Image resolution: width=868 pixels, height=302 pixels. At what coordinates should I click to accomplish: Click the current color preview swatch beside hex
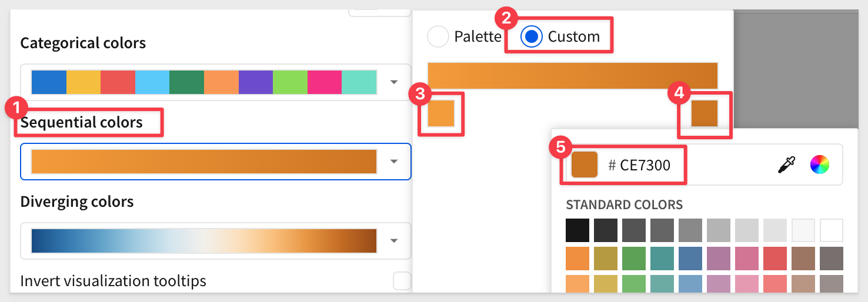[585, 165]
